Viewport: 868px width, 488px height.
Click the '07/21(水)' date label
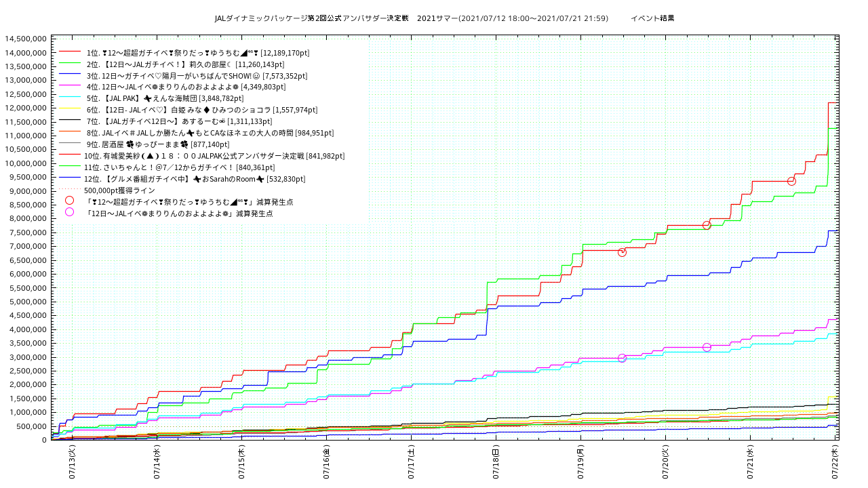[751, 463]
